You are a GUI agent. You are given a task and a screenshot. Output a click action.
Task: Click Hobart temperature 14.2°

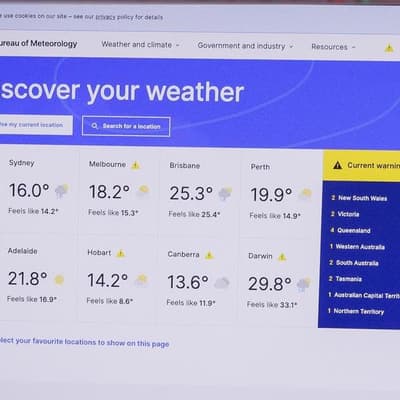coord(107,280)
